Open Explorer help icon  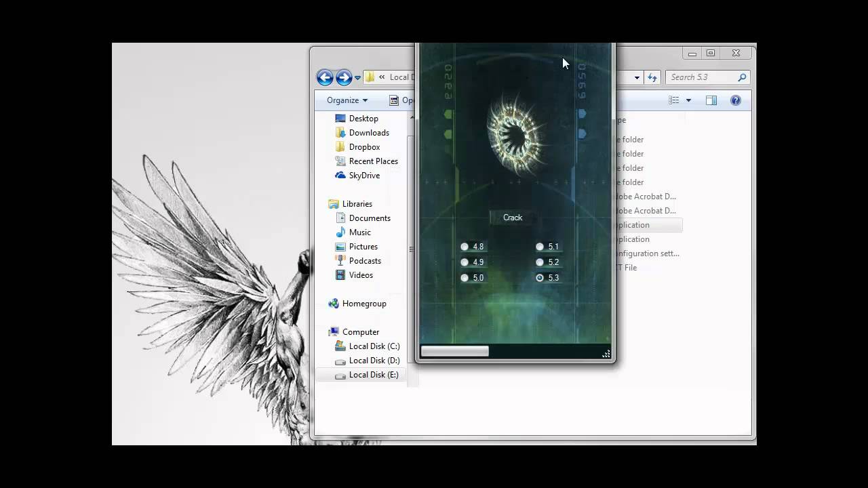coord(736,100)
